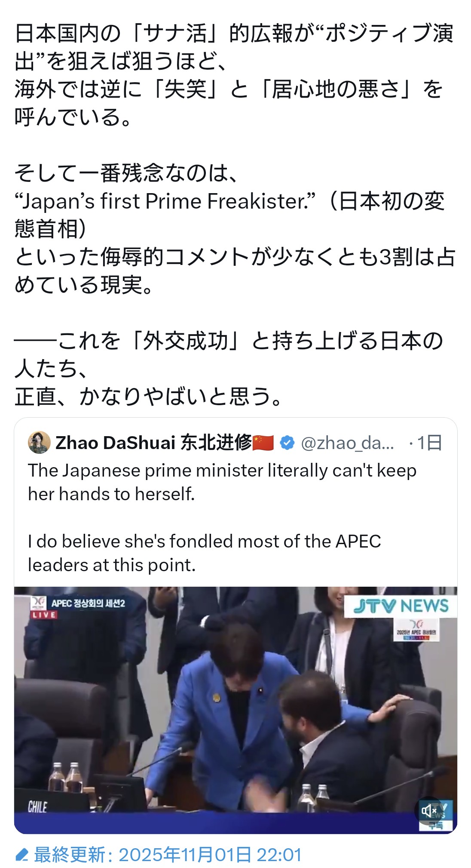This screenshot has width=471, height=868.
Task: Tap the APEC 정상회의 세션2 caption
Action: pyautogui.click(x=88, y=603)
